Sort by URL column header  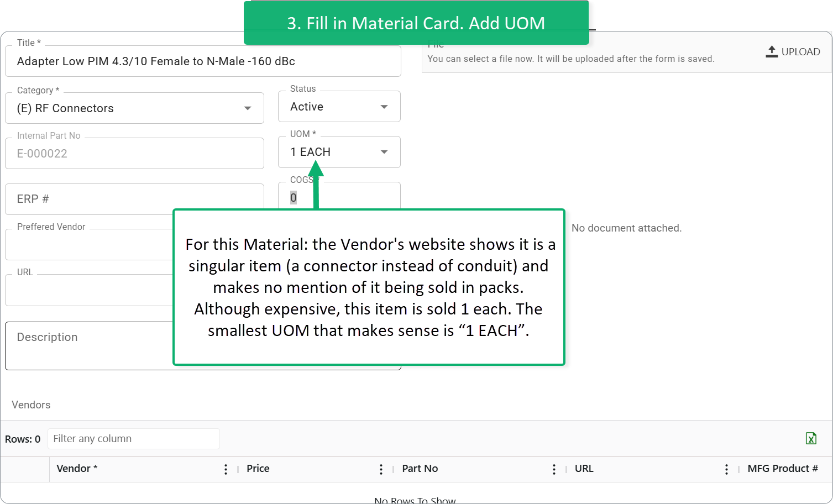(x=584, y=469)
